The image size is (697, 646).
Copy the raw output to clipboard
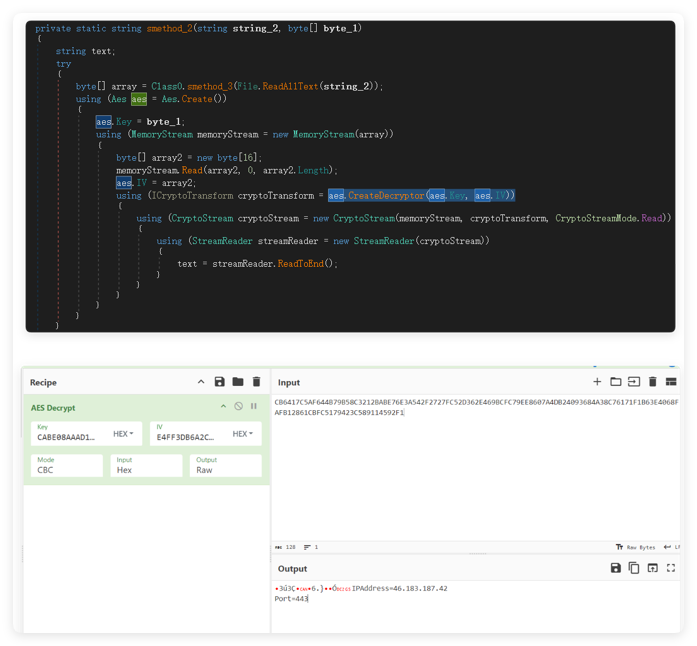point(634,568)
